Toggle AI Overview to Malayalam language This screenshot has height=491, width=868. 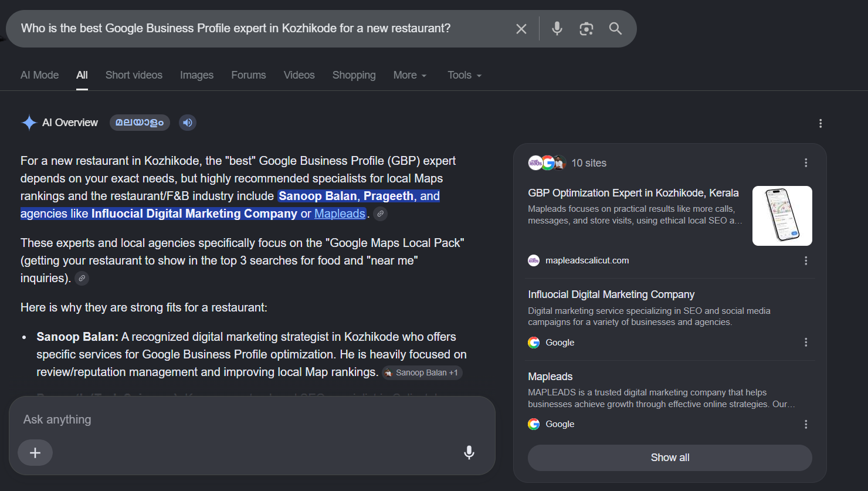coord(140,123)
